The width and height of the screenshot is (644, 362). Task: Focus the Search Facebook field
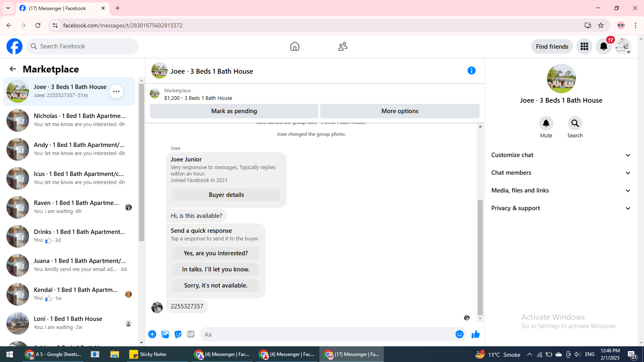82,46
